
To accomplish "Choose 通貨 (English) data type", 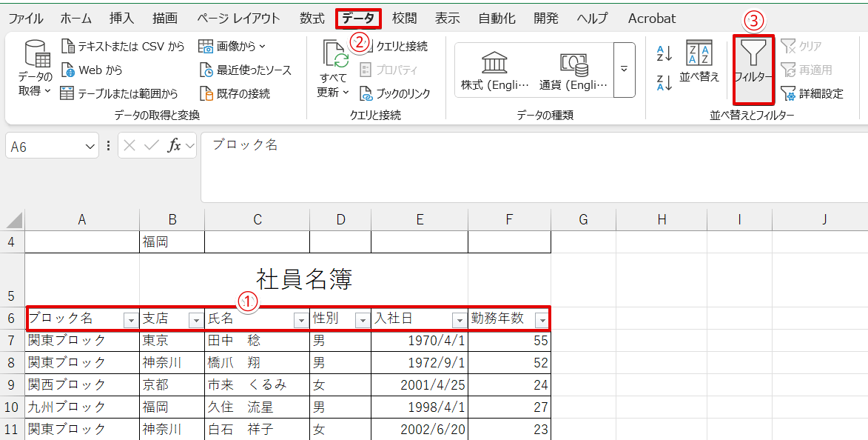I will (573, 70).
